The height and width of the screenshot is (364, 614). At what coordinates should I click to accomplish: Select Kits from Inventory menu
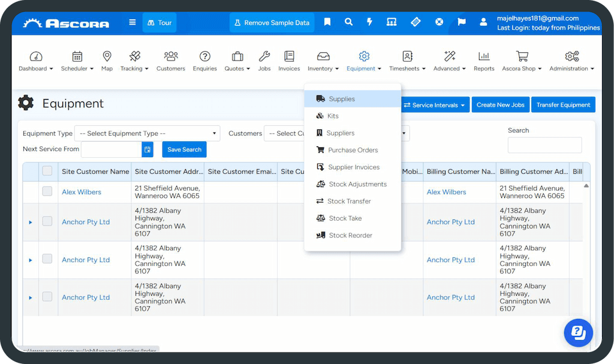[x=353, y=116]
